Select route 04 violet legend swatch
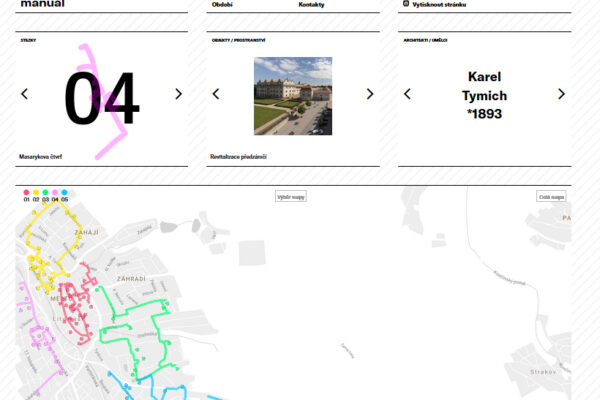Viewport: 600px width, 400px height. coord(55,192)
